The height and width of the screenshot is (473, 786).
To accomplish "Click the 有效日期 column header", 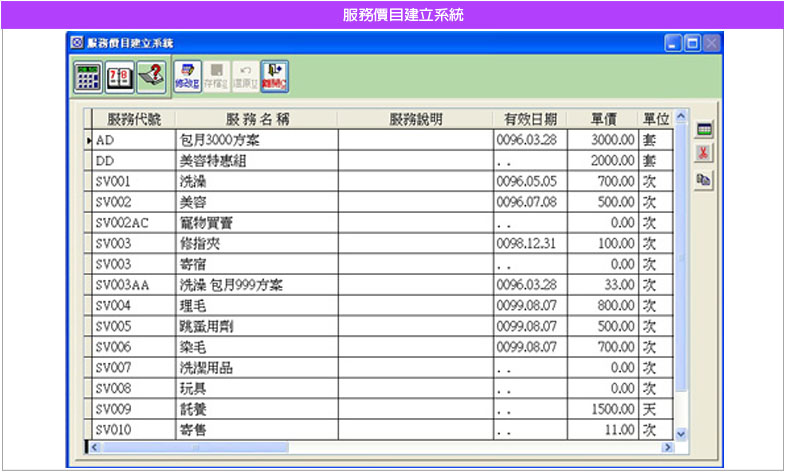I will (530, 119).
